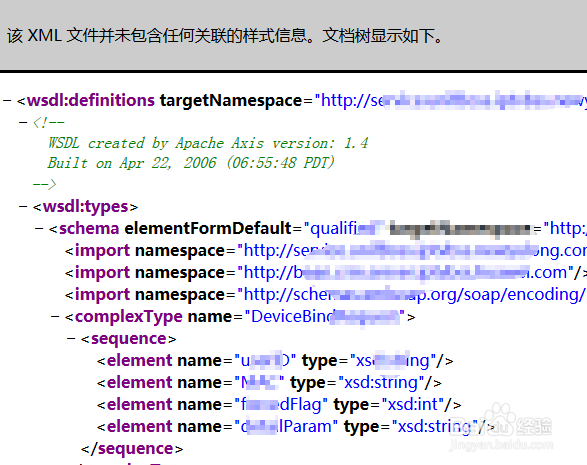
Task: Collapse the comment block node
Action: pos(23,122)
